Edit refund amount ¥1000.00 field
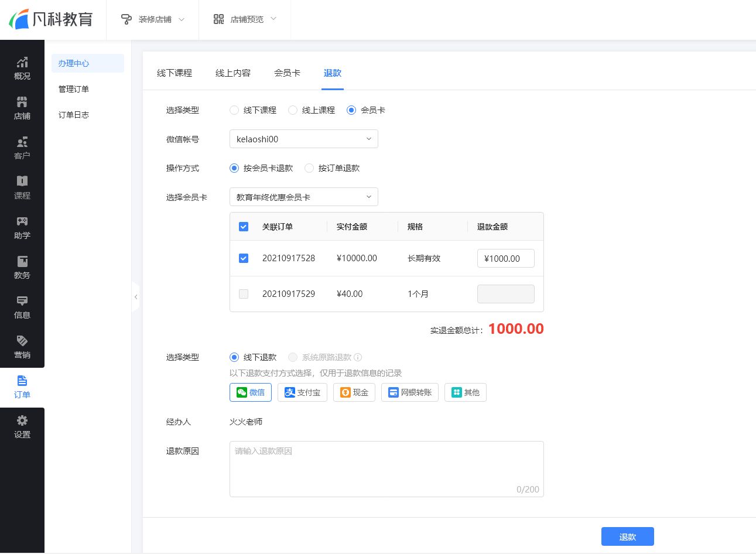 (x=506, y=258)
